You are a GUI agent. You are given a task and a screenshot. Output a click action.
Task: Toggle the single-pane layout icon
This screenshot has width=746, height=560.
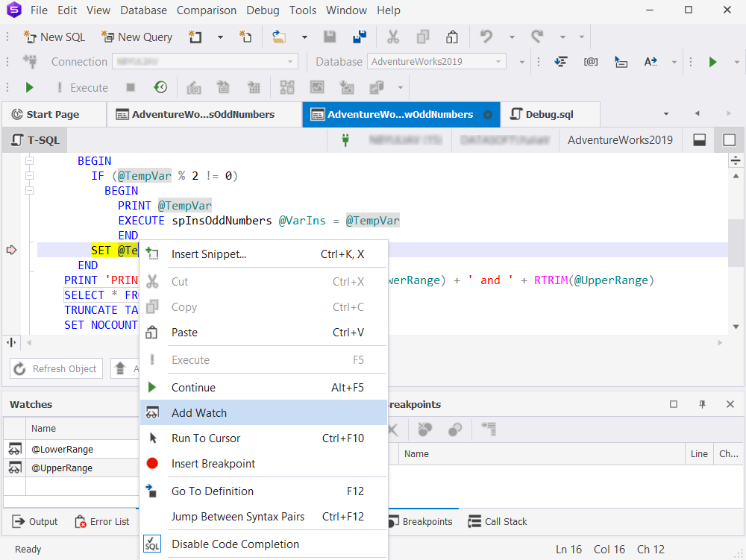[x=730, y=139]
